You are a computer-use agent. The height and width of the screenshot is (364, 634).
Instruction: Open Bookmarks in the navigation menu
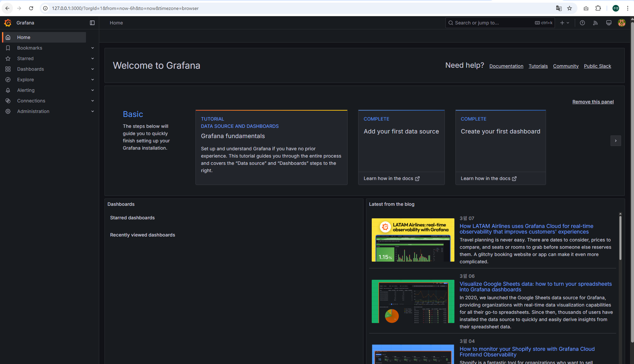pos(30,48)
